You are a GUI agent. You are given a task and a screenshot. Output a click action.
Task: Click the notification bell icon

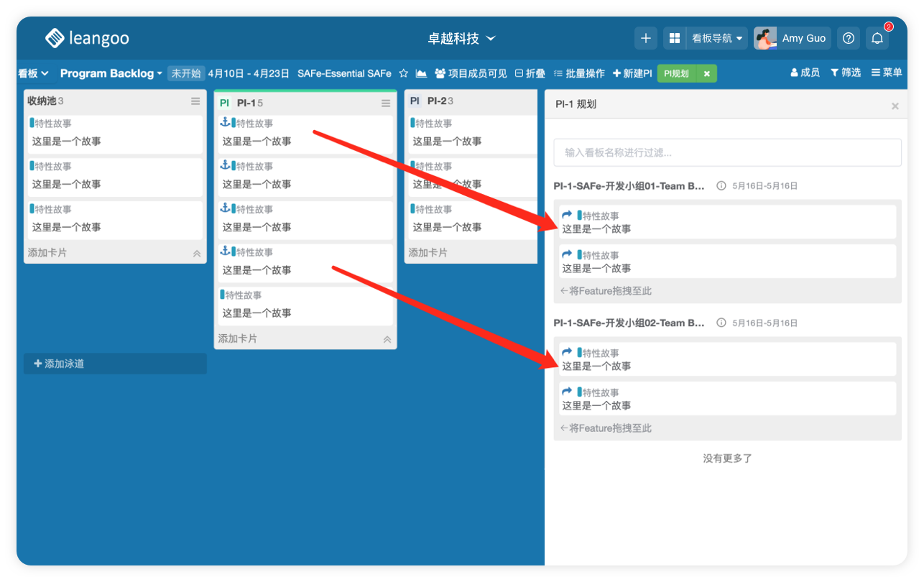pos(877,39)
